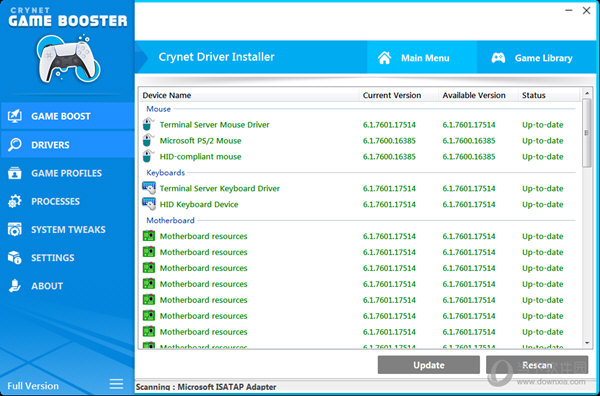Screen dimensions: 600x396
Task: Click the About icon in sidebar
Action: 15,286
